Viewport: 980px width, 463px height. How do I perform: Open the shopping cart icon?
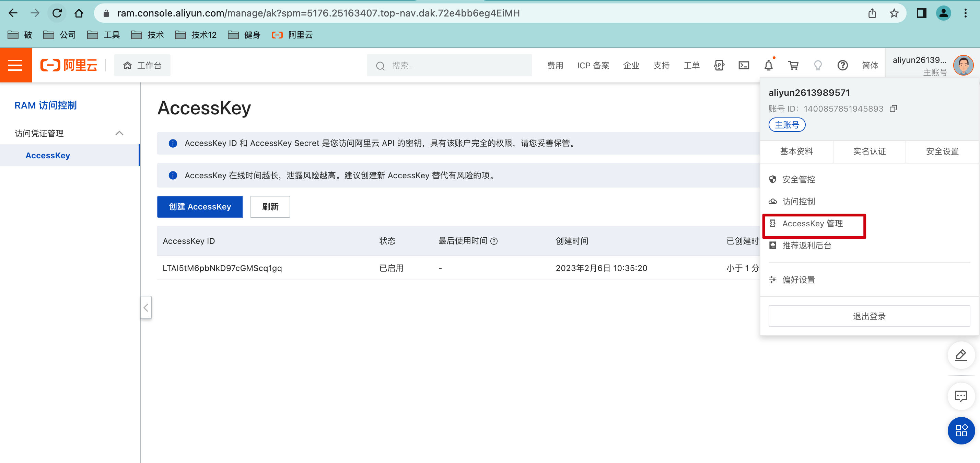click(x=793, y=66)
